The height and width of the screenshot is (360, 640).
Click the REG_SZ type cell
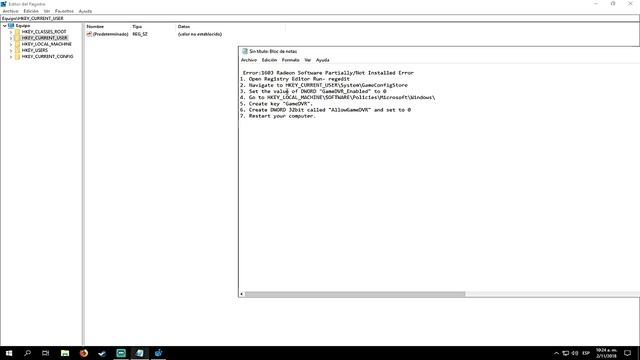[140, 34]
